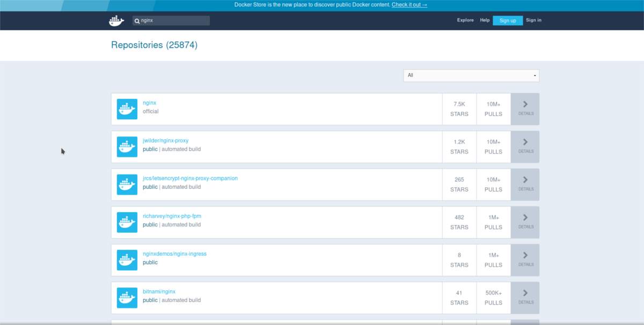
Task: Click the 7.5K stars count
Action: pyautogui.click(x=459, y=104)
